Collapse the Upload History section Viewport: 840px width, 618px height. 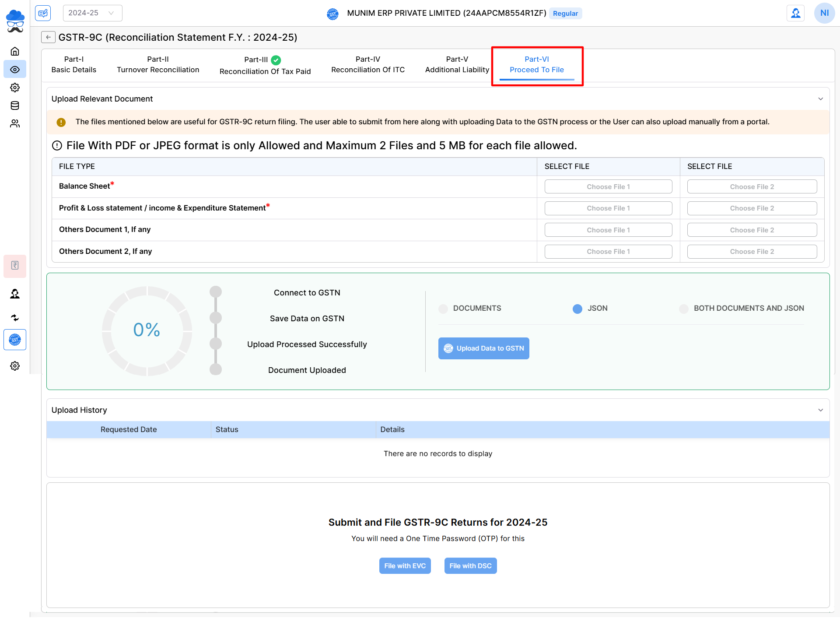point(820,410)
